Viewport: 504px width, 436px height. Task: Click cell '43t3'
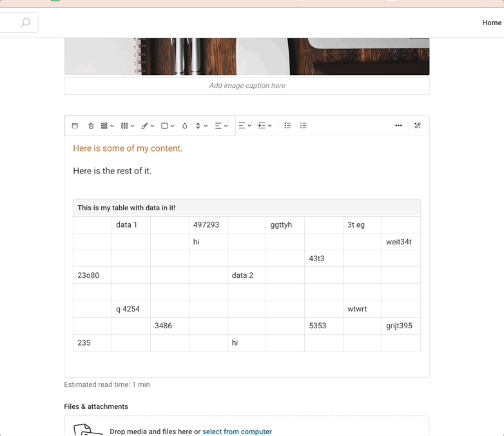[324, 259]
